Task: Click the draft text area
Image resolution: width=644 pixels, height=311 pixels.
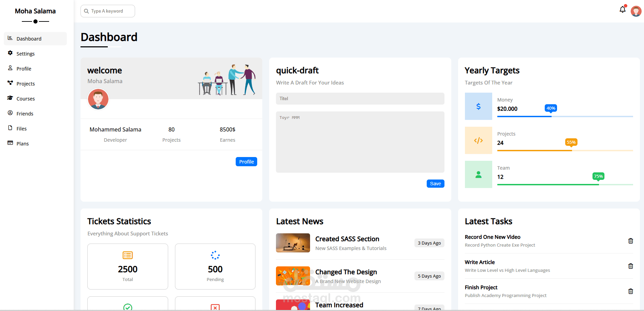Action: point(360,142)
